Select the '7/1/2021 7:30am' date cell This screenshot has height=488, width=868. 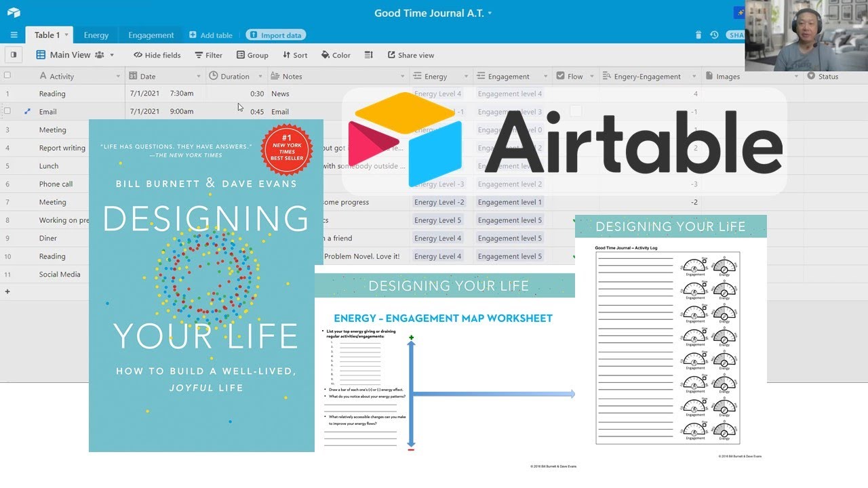point(165,94)
